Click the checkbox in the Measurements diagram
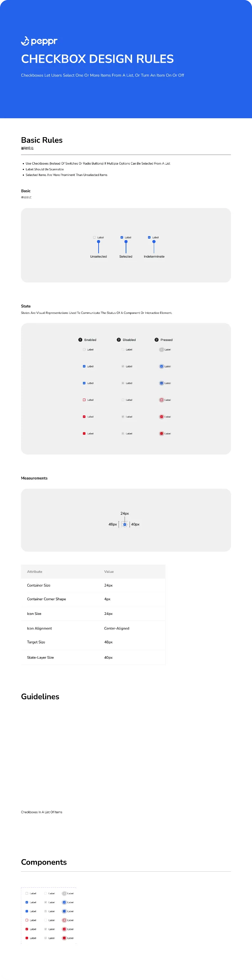 coord(125,524)
